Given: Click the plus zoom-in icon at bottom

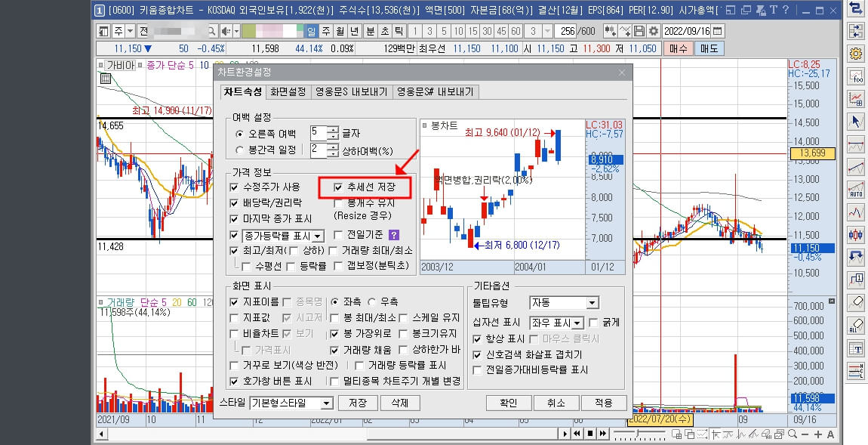Looking at the screenshot, I should click(817, 434).
